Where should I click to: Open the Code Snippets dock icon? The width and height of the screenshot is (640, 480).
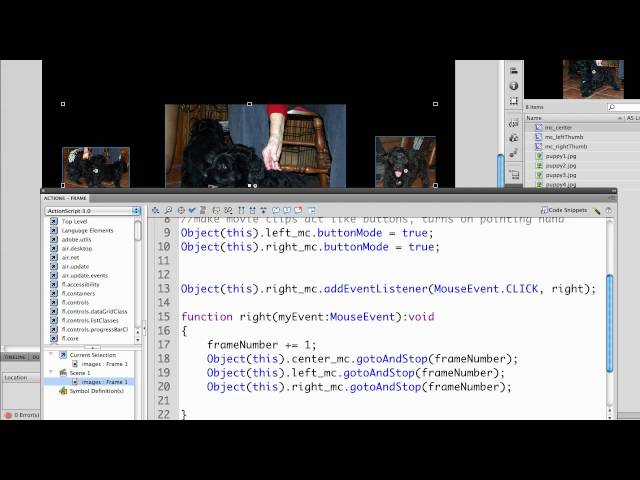tap(514, 123)
